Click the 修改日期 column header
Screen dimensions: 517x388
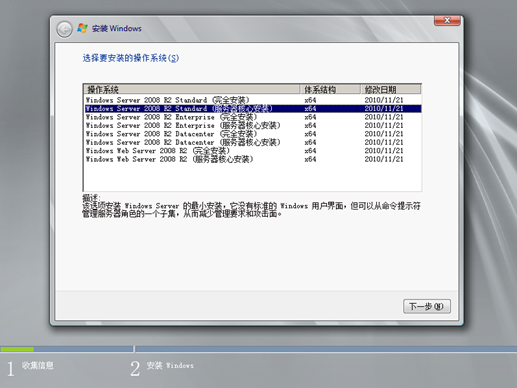[x=391, y=89]
